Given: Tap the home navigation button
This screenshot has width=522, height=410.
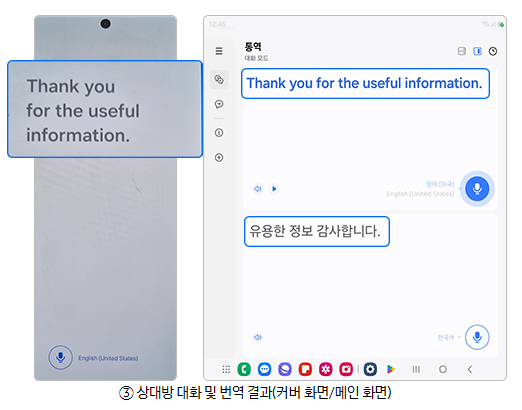Looking at the screenshot, I should click(443, 369).
